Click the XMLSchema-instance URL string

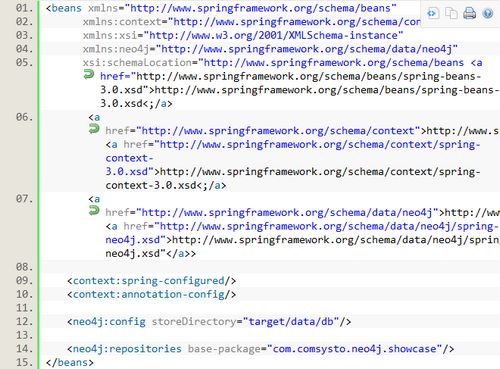[276, 35]
